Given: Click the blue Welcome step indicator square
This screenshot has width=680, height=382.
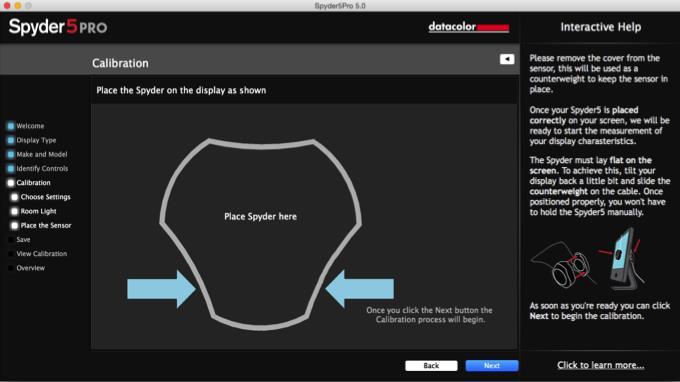Looking at the screenshot, I should [x=11, y=126].
